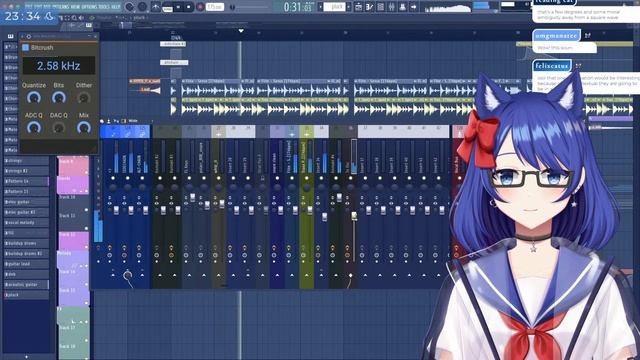Click the DAC Q knob in Bitcrush
Viewport: 640px width, 360px height.
point(59,128)
